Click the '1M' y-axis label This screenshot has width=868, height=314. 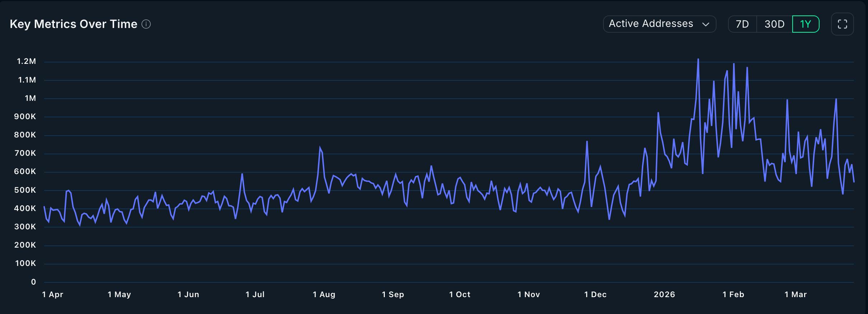30,98
